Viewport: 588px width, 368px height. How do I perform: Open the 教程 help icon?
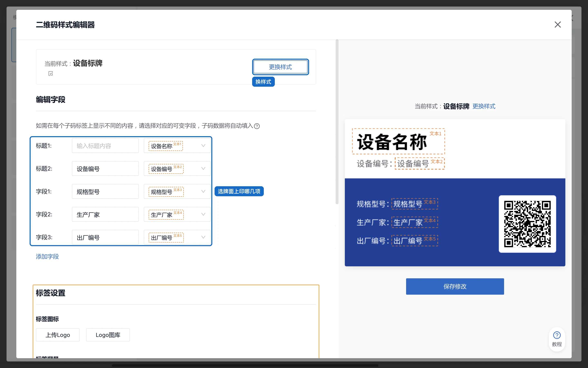tap(557, 339)
